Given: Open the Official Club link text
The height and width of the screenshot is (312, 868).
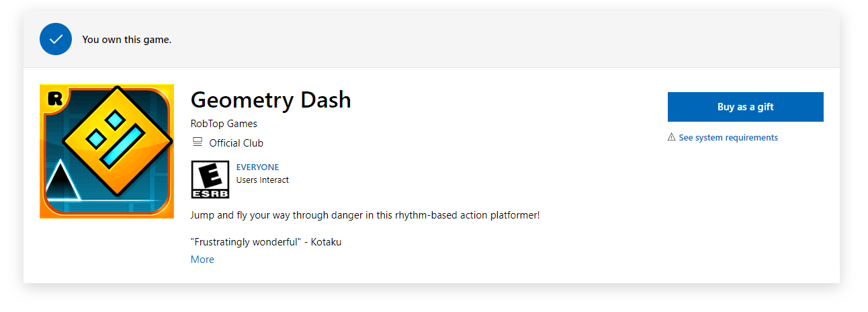Looking at the screenshot, I should pos(236,143).
